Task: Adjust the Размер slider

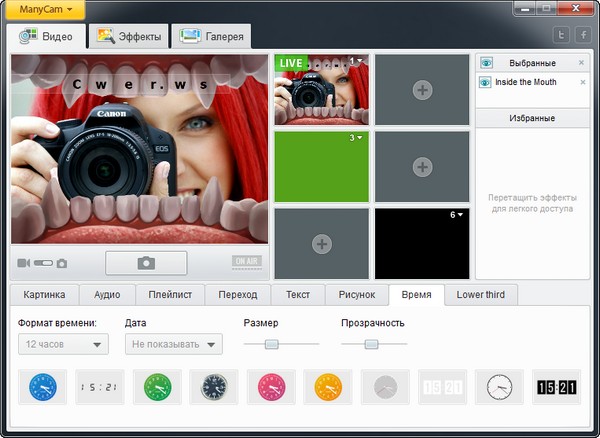Action: coord(270,344)
